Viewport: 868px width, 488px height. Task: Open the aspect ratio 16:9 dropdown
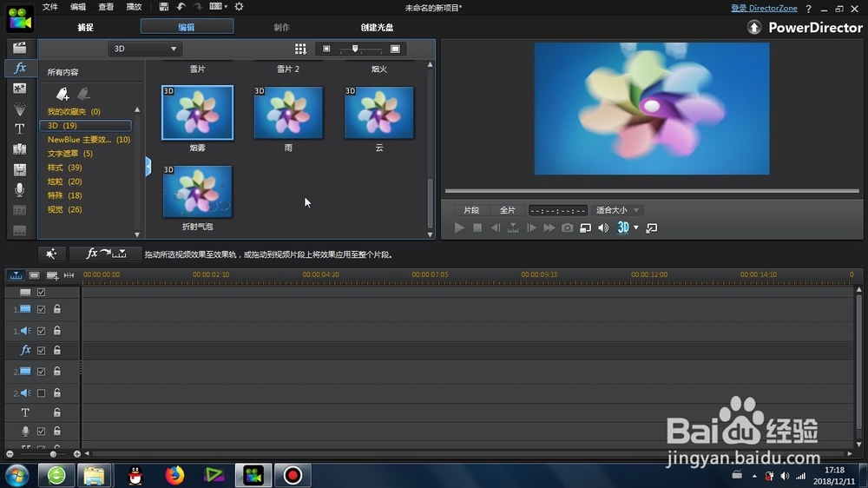[218, 7]
